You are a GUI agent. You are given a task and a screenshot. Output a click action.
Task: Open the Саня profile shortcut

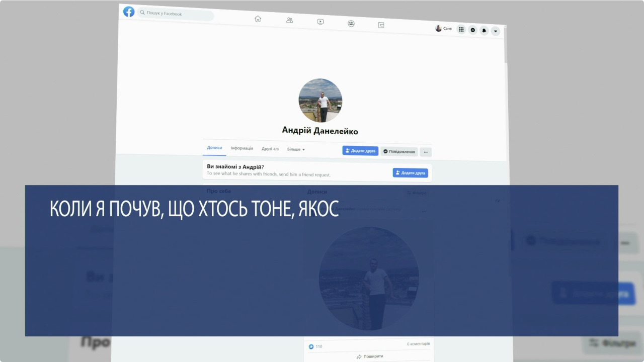pyautogui.click(x=443, y=29)
